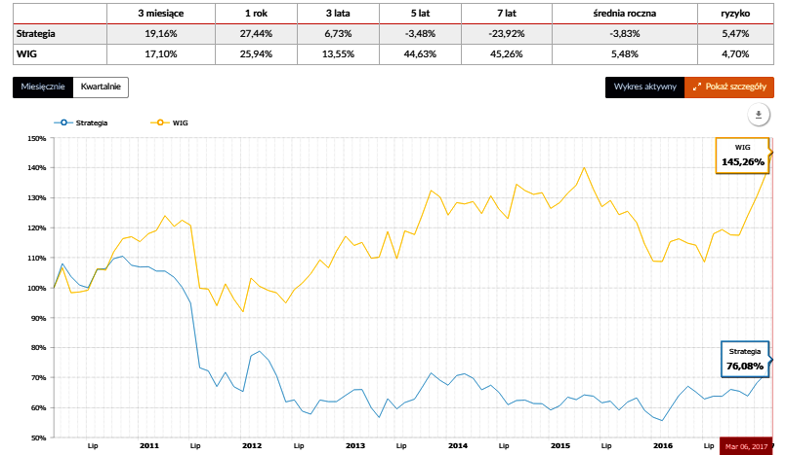786x455 pixels.
Task: Click the 2011 x-axis label
Action: coord(149,445)
